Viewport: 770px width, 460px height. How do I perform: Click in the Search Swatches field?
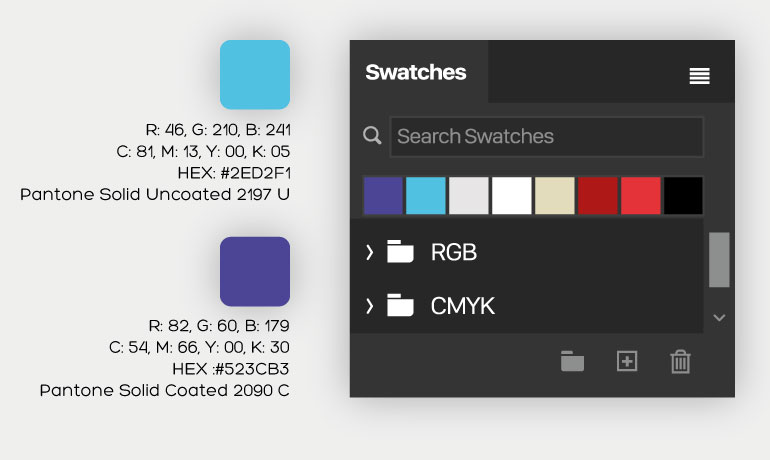pos(546,136)
